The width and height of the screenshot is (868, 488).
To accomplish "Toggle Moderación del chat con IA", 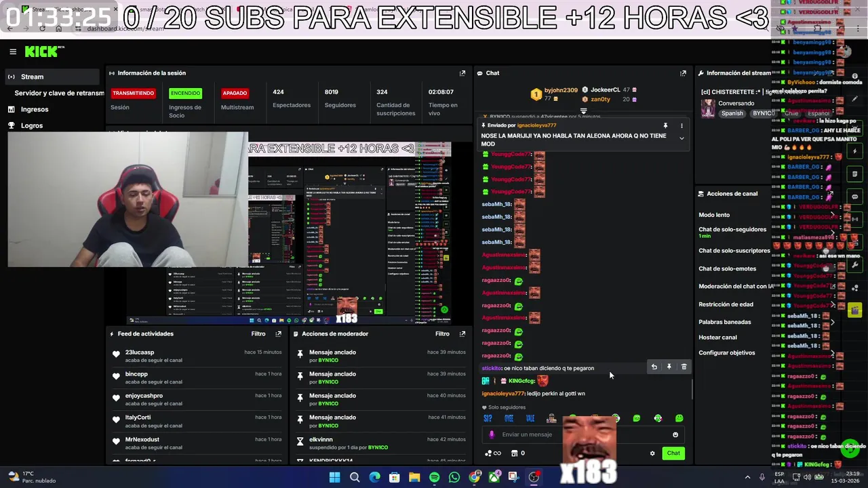I will point(736,286).
